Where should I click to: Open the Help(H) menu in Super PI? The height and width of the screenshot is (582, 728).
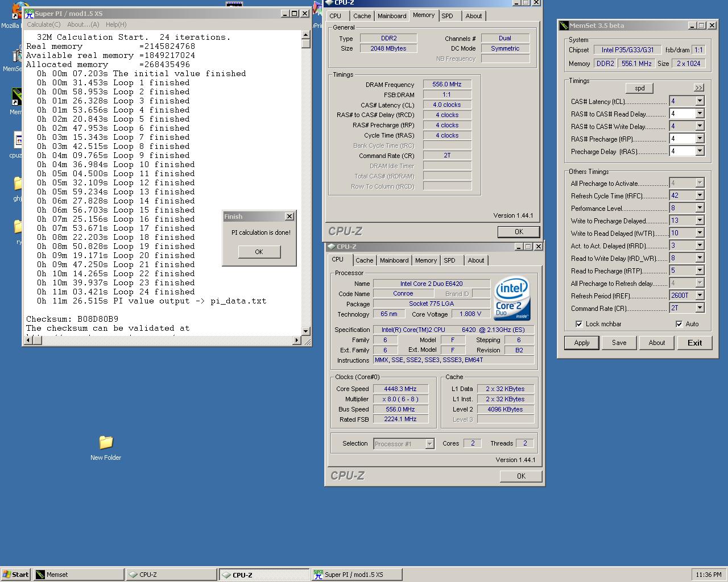116,24
